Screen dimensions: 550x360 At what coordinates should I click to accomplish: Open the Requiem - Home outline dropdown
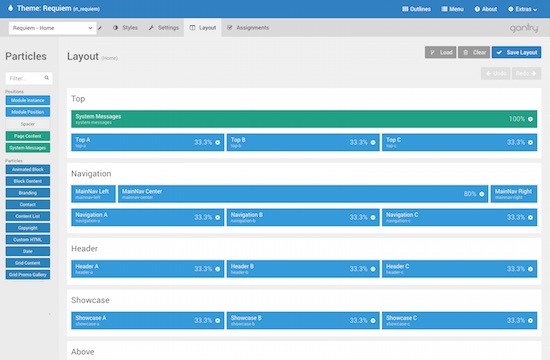click(x=52, y=28)
